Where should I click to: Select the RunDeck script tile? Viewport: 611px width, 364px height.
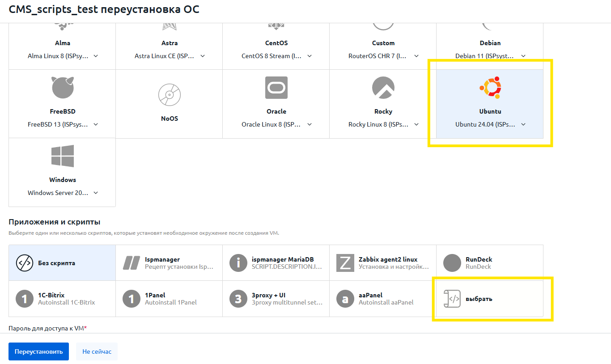pyautogui.click(x=489, y=263)
